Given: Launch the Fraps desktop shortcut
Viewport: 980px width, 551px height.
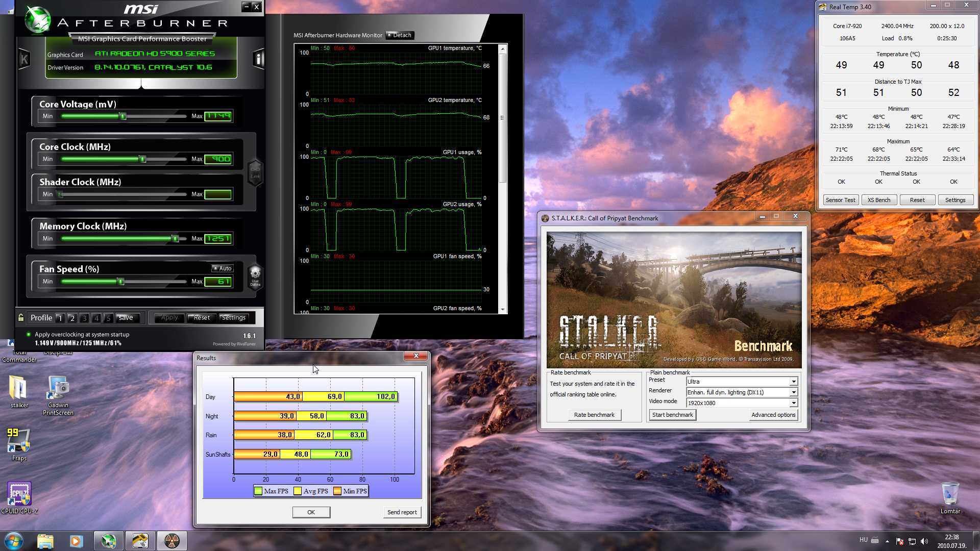Looking at the screenshot, I should (19, 445).
